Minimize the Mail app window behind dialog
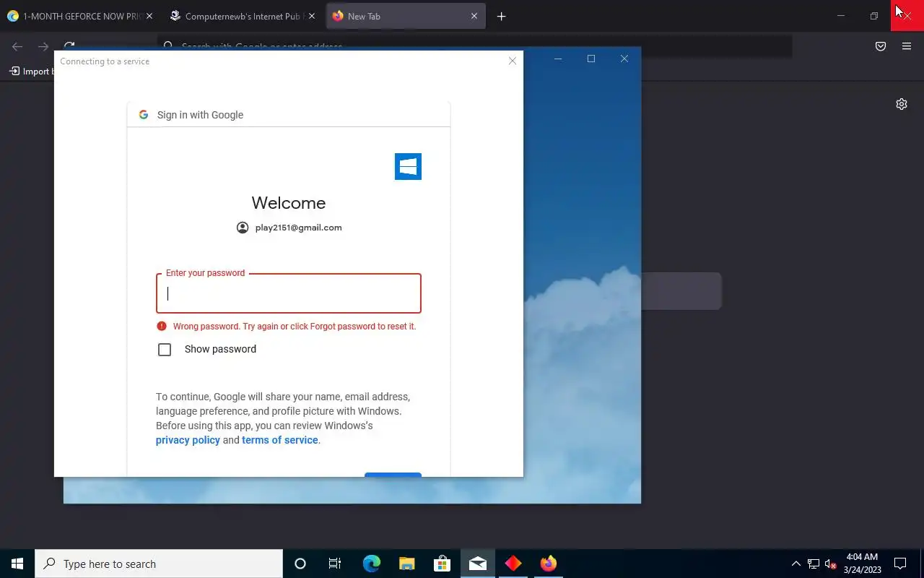Screen dimensions: 924x578 point(558,59)
